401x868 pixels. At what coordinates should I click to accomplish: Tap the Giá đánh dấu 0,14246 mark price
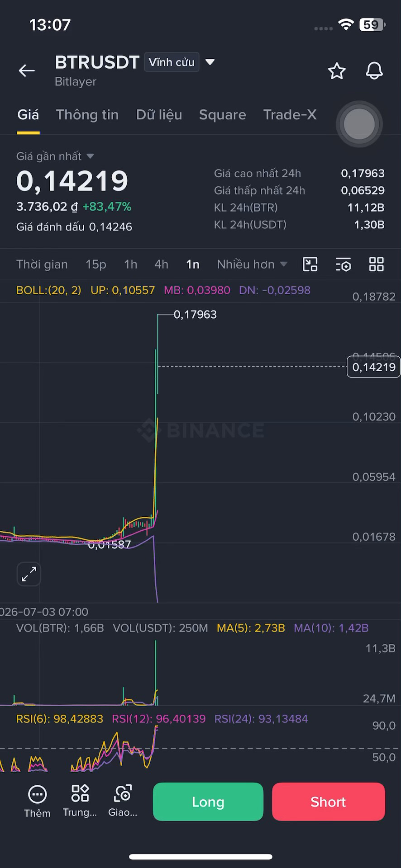74,227
